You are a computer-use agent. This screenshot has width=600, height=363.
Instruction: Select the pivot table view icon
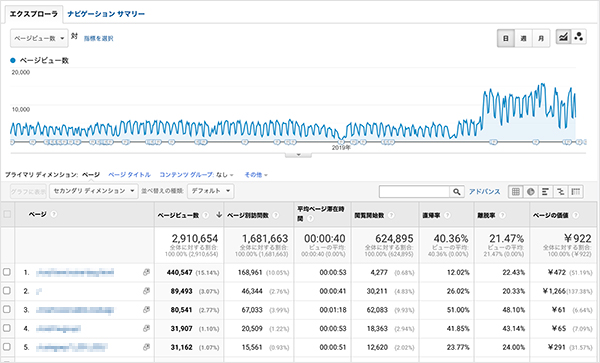coord(576,192)
